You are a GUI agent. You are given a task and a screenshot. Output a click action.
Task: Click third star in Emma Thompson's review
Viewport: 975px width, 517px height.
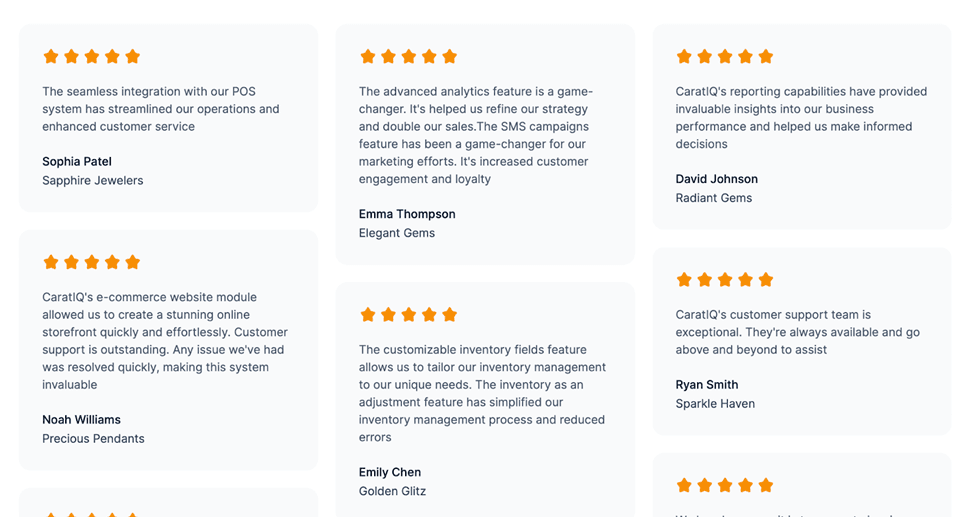click(x=409, y=57)
